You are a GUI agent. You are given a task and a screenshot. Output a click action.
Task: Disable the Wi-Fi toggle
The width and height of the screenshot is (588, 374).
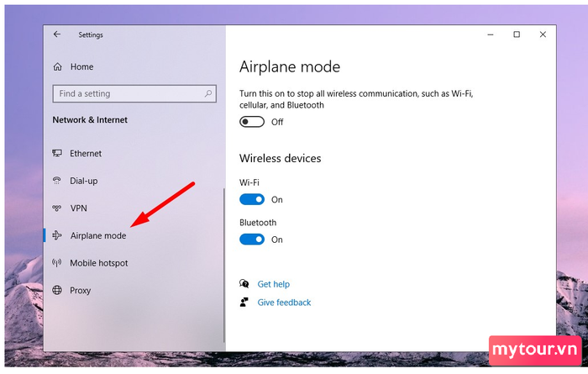coord(252,199)
